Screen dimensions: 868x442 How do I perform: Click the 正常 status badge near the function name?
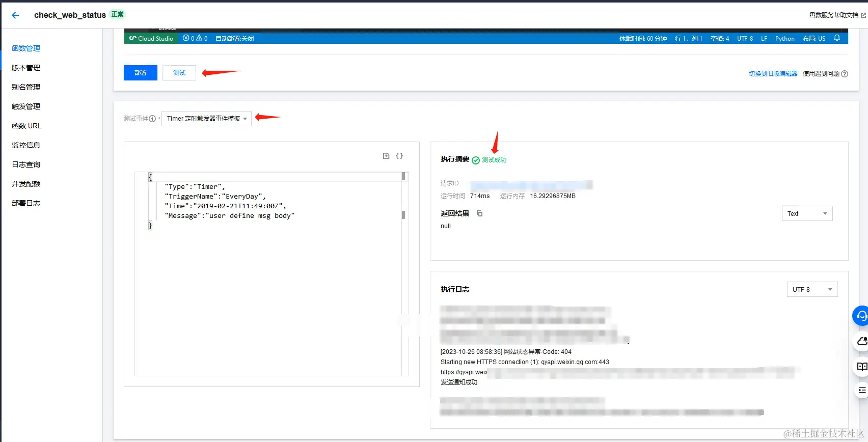click(x=118, y=14)
